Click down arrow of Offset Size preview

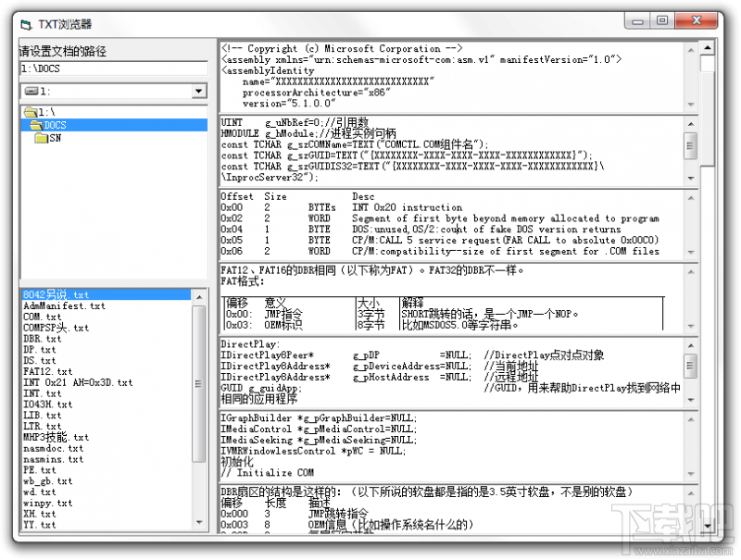click(691, 252)
